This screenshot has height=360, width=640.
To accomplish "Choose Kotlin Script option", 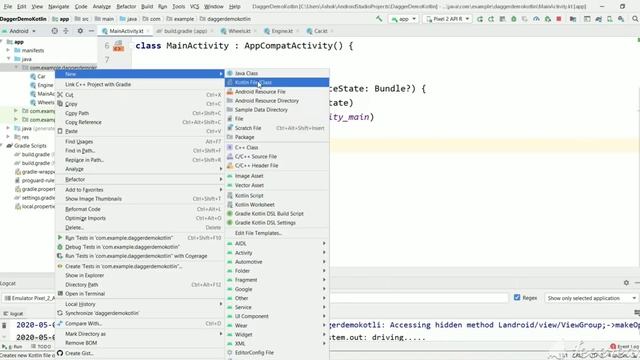I will (277, 196).
